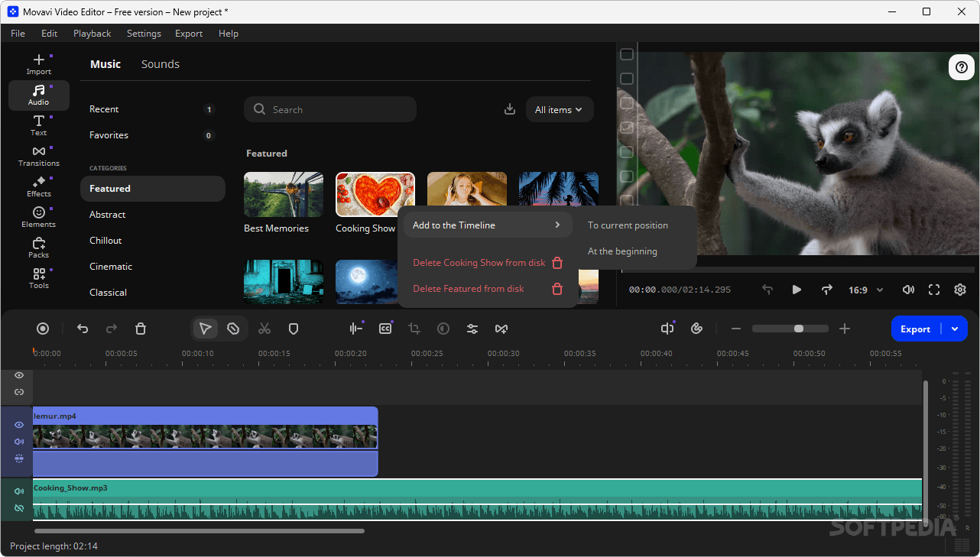Open the Transitions panel
The height and width of the screenshot is (557, 980).
coord(39,157)
